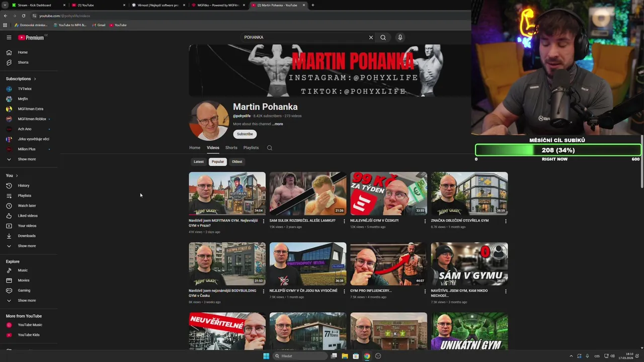Open the tab search dropdown arrow

(5, 5)
